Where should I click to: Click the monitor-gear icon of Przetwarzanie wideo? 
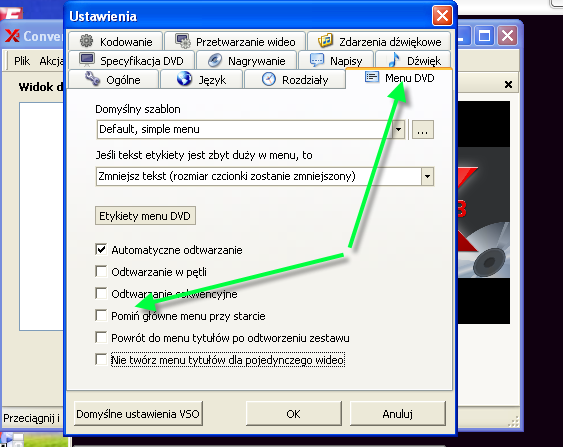[x=183, y=41]
